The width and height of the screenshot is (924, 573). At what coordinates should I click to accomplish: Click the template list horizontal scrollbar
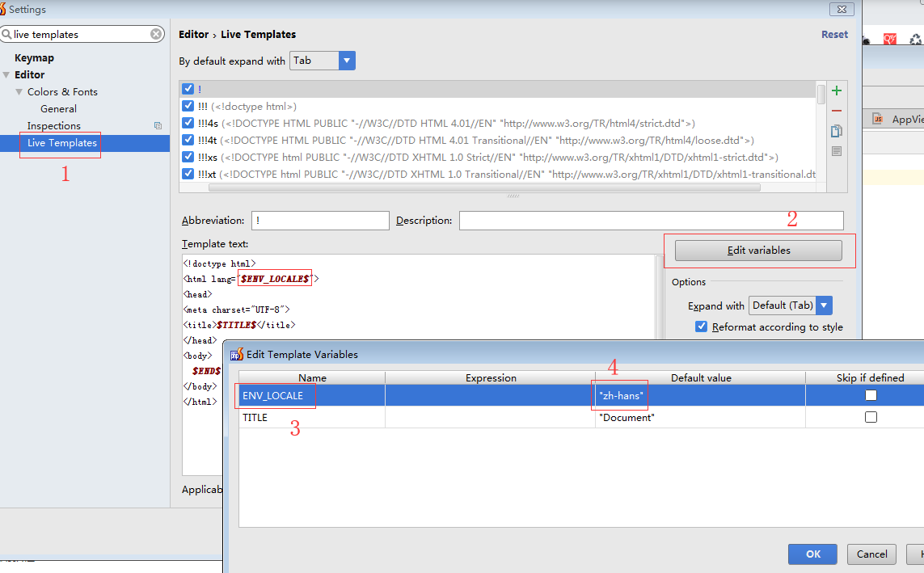pyautogui.click(x=484, y=187)
